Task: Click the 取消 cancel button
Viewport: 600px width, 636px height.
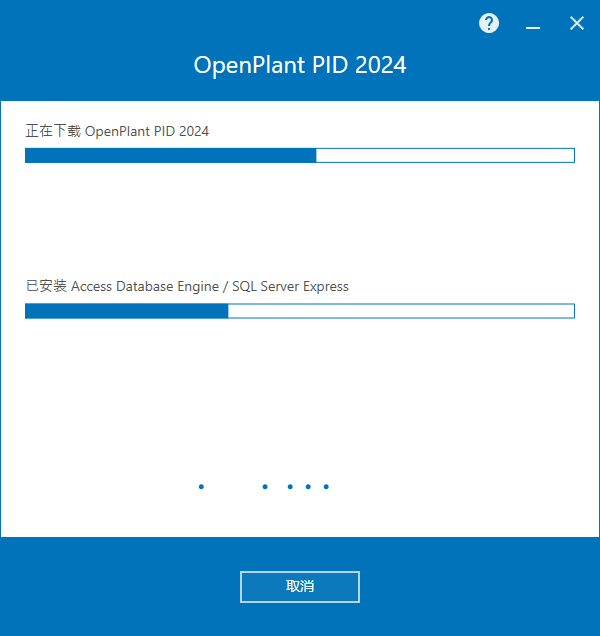Action: [x=300, y=587]
